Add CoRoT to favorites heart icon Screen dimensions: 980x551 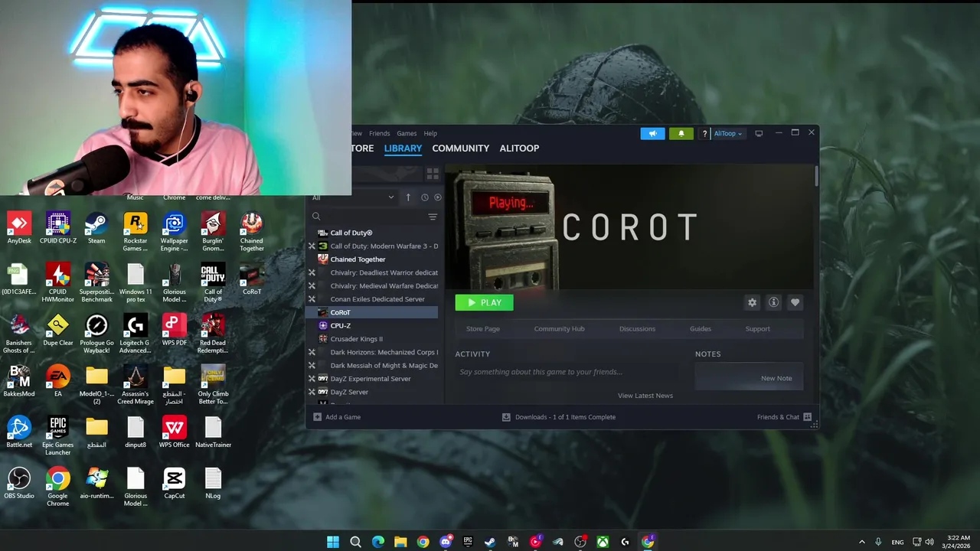[x=795, y=302]
